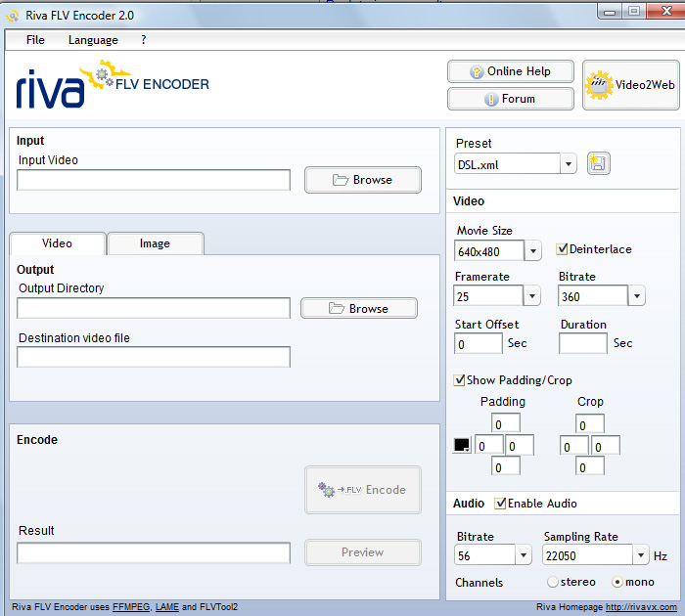Open the Forum button
The width and height of the screenshot is (685, 616).
click(510, 99)
